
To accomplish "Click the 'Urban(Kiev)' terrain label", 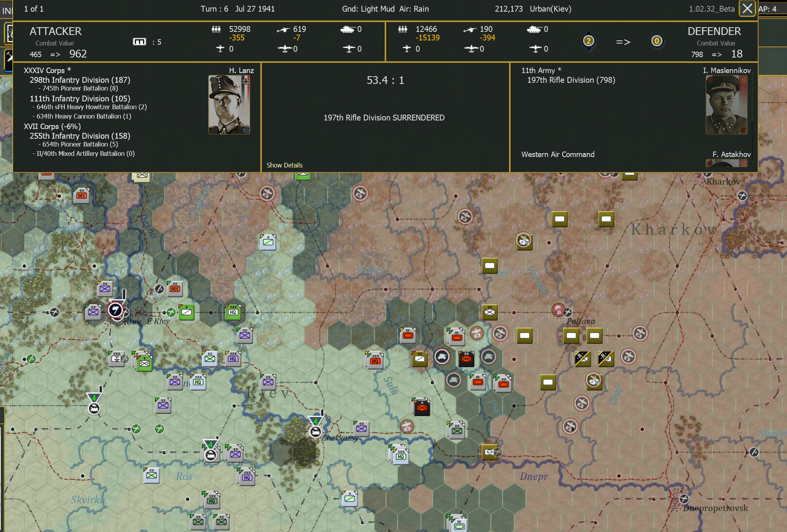I will coord(550,9).
